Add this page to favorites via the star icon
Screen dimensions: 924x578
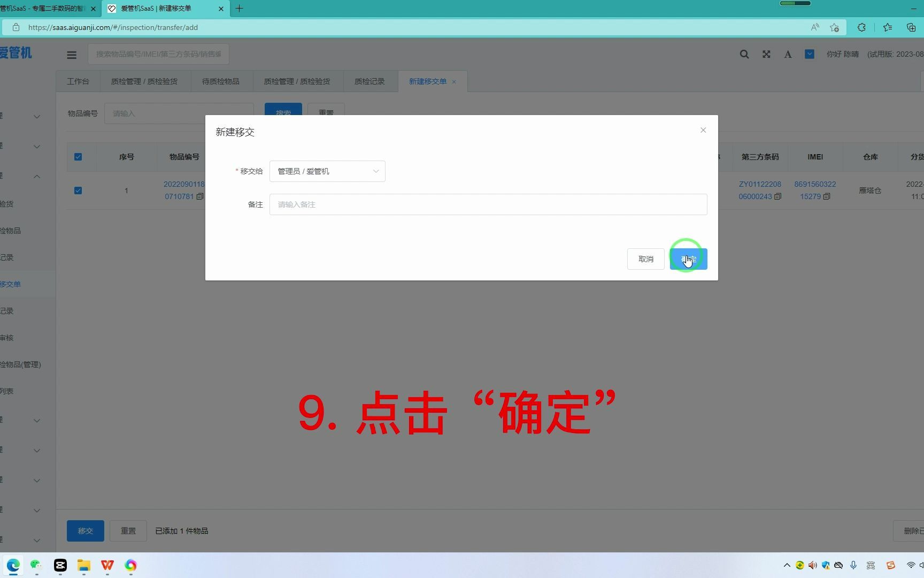835,27
